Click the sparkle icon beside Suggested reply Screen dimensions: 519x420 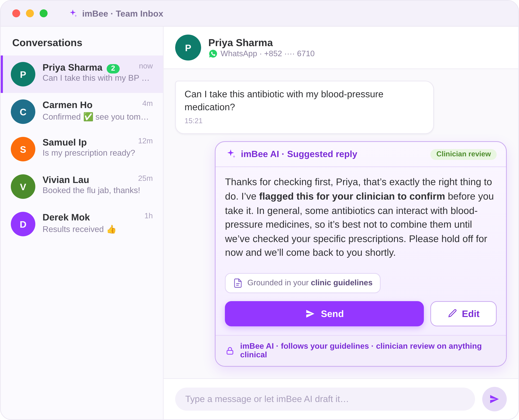pyautogui.click(x=231, y=154)
